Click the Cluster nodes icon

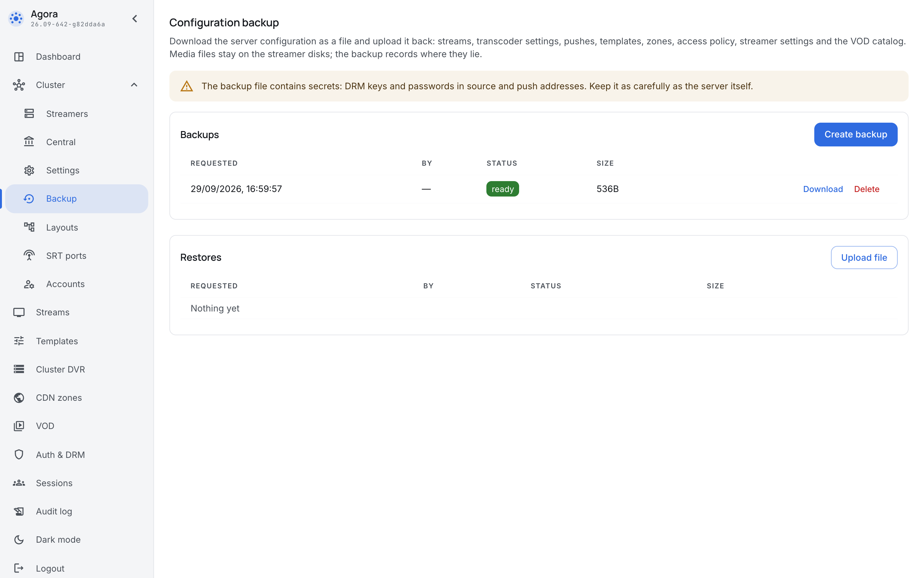tap(19, 85)
